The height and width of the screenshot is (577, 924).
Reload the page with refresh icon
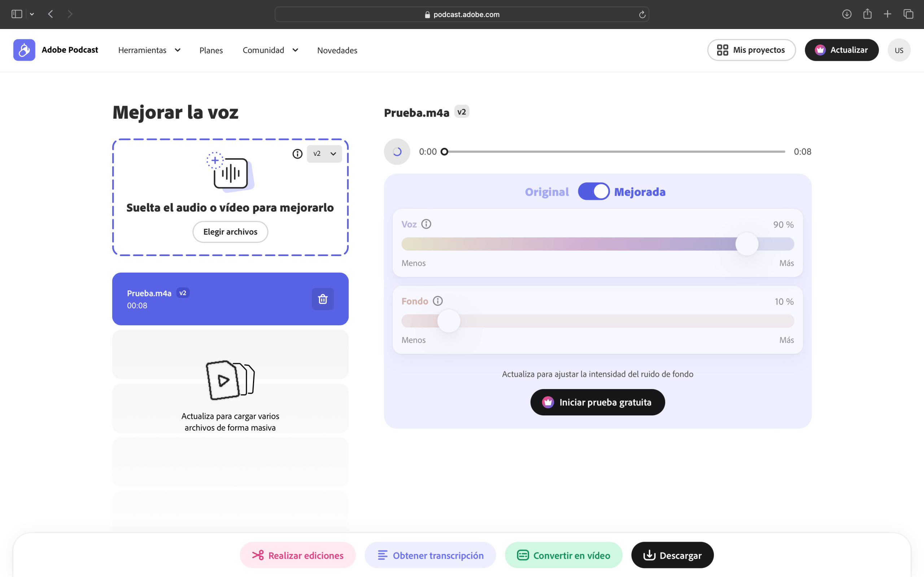[642, 14]
